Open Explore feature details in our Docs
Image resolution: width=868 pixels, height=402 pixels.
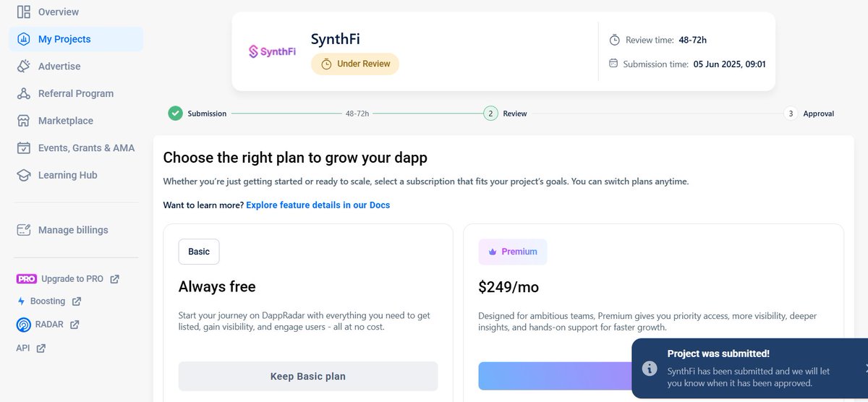point(318,205)
